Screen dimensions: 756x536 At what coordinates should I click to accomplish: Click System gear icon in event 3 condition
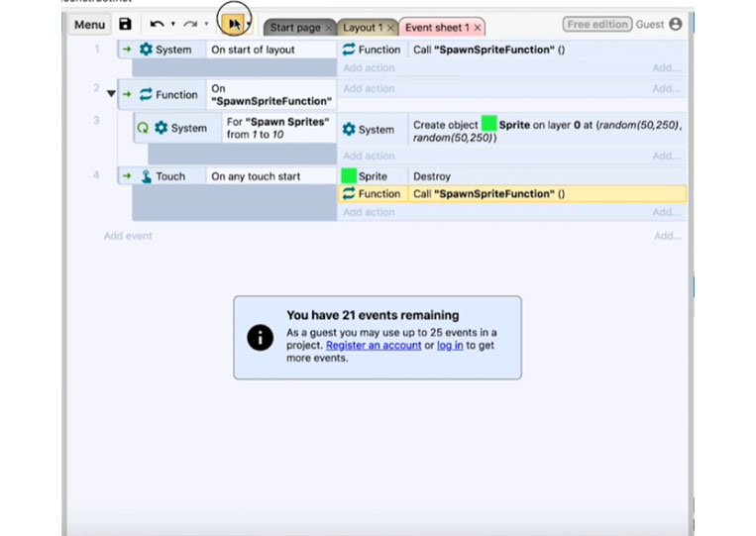coord(162,128)
